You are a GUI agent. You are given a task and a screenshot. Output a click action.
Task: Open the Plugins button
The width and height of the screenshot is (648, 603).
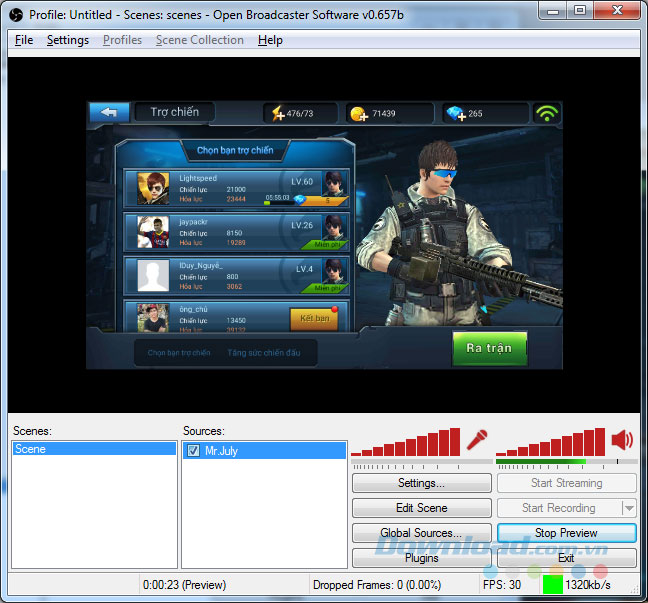pos(421,558)
